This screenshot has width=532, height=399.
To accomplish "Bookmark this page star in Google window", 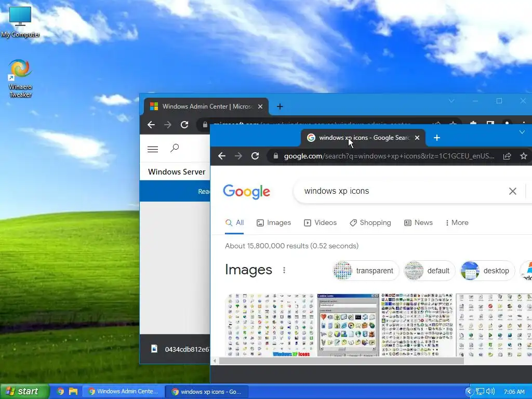I will (524, 156).
